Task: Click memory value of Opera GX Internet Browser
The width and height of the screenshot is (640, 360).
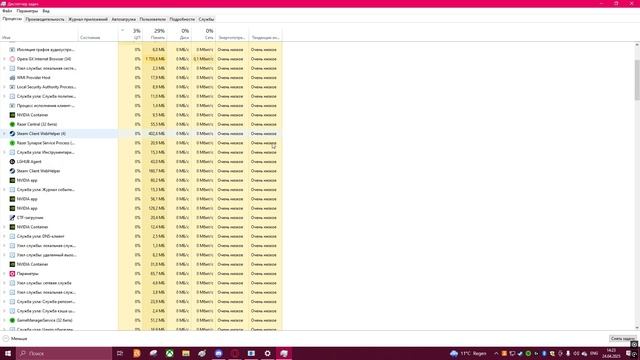Action: coord(155,59)
